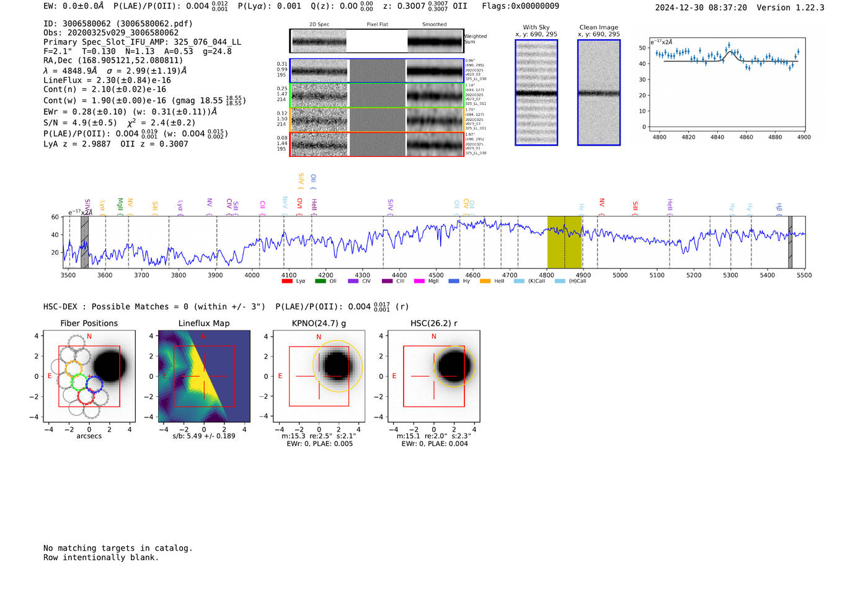Click the 'Cont(n) = 2.10(±0.02)e-16' line

tap(105, 90)
